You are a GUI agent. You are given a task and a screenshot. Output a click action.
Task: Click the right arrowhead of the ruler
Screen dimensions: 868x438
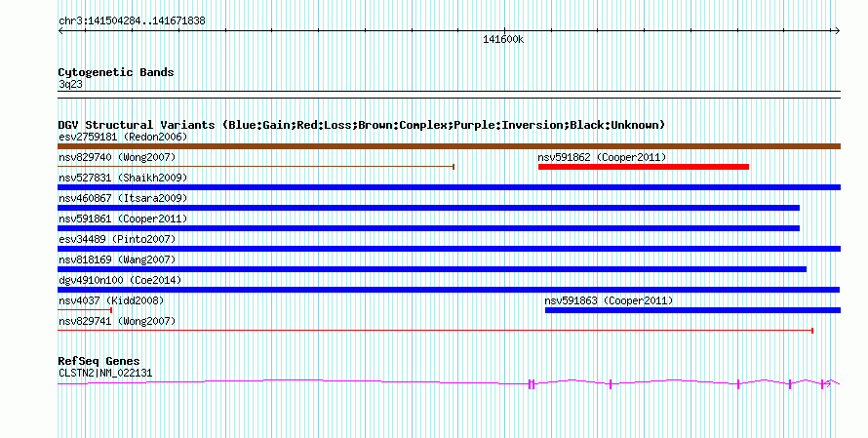pyautogui.click(x=838, y=31)
